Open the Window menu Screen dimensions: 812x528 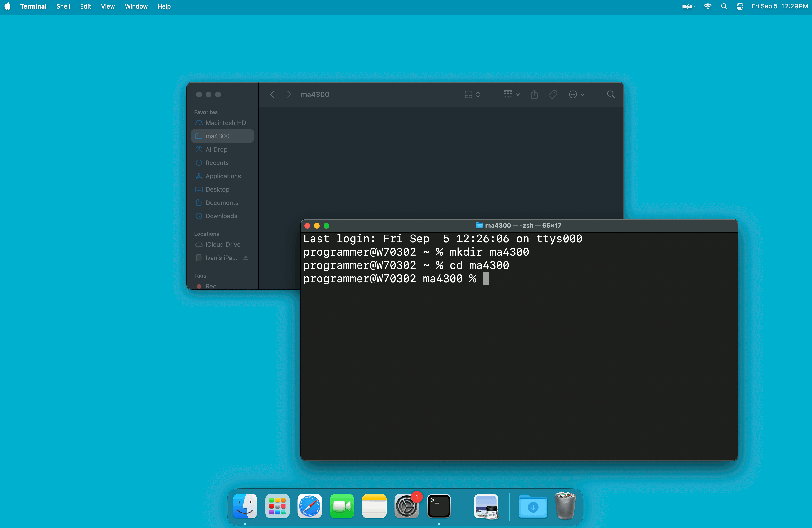(x=136, y=6)
